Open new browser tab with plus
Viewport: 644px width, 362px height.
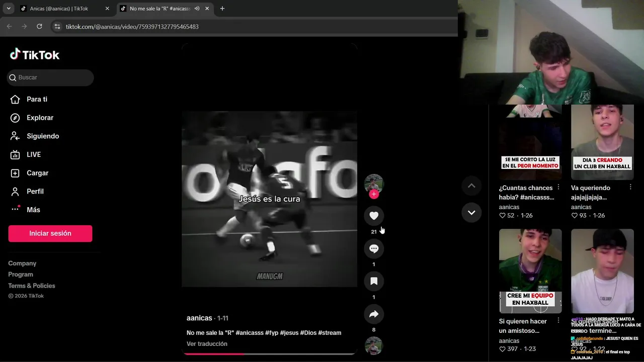222,9
